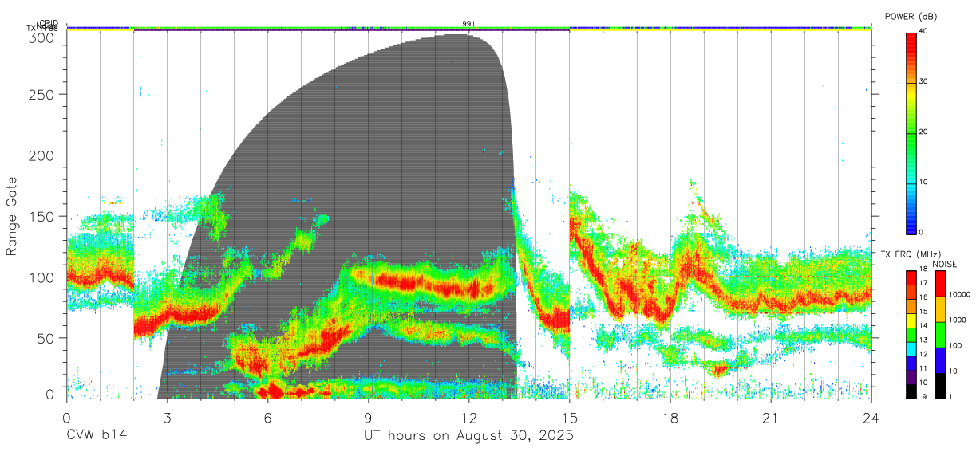Click the 'CVW b14' radar label
Viewport: 980px width, 452px height.
(97, 435)
